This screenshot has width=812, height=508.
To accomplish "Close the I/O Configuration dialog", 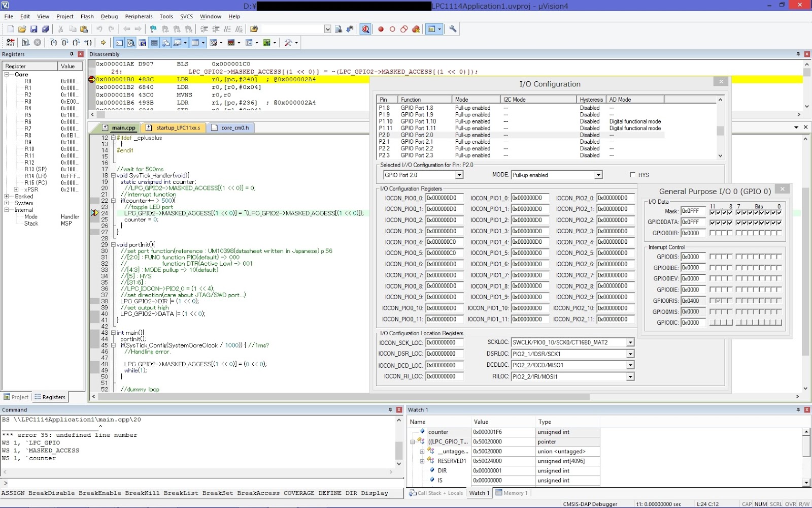I will (x=721, y=82).
